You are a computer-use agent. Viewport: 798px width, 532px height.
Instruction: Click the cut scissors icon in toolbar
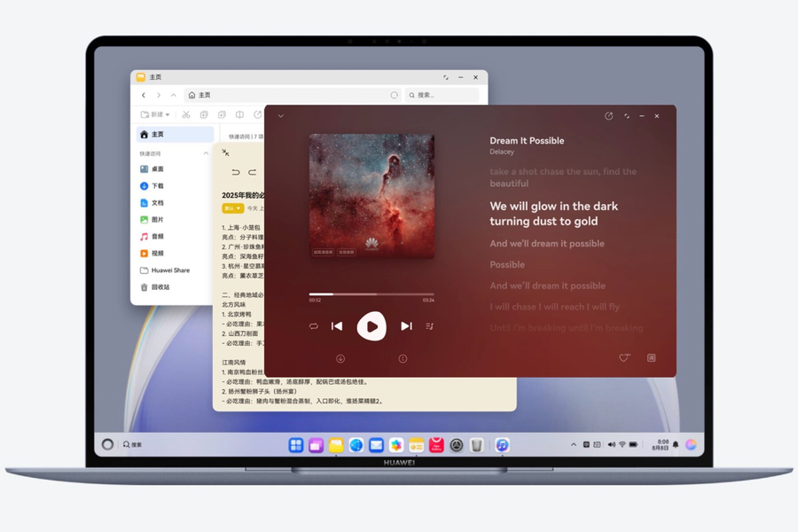(186, 114)
